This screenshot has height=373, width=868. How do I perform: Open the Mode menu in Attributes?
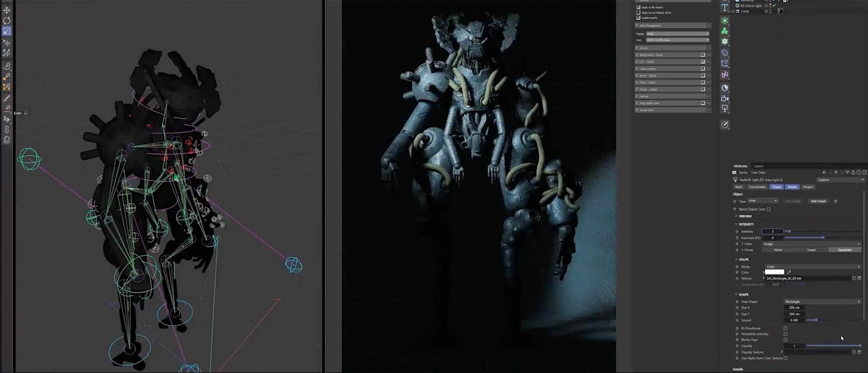(x=743, y=173)
